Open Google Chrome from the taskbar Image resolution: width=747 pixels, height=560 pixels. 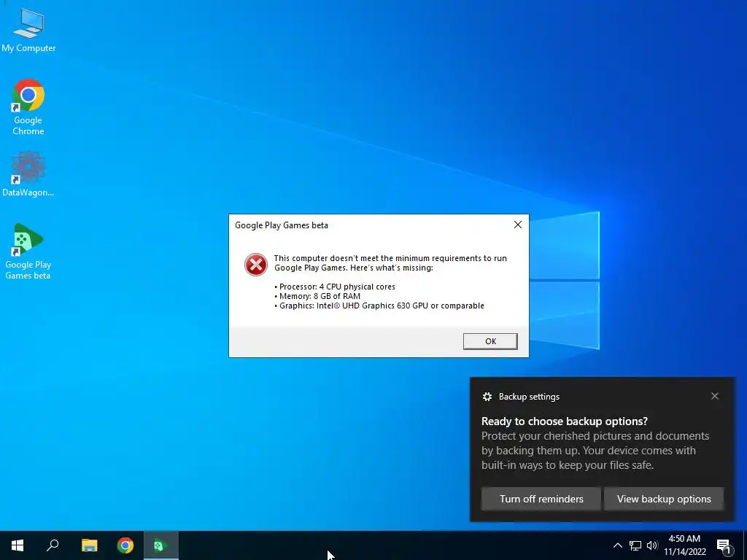(x=125, y=545)
